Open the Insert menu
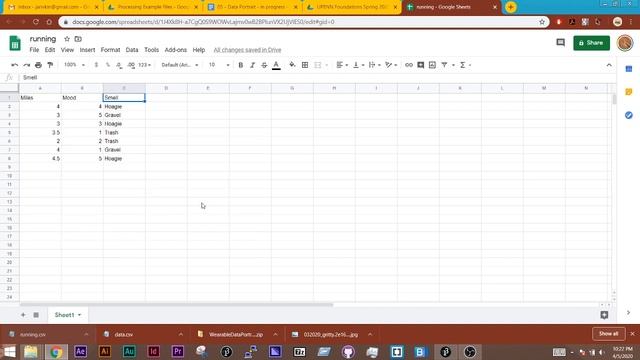Viewport: 640px width, 360px height. pos(87,50)
